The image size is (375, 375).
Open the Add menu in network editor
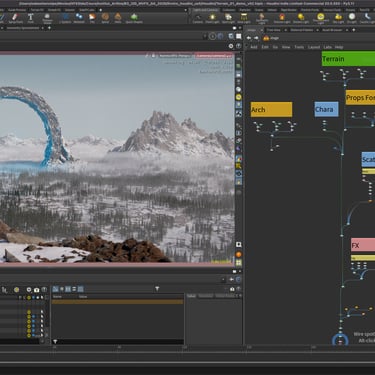tap(254, 47)
